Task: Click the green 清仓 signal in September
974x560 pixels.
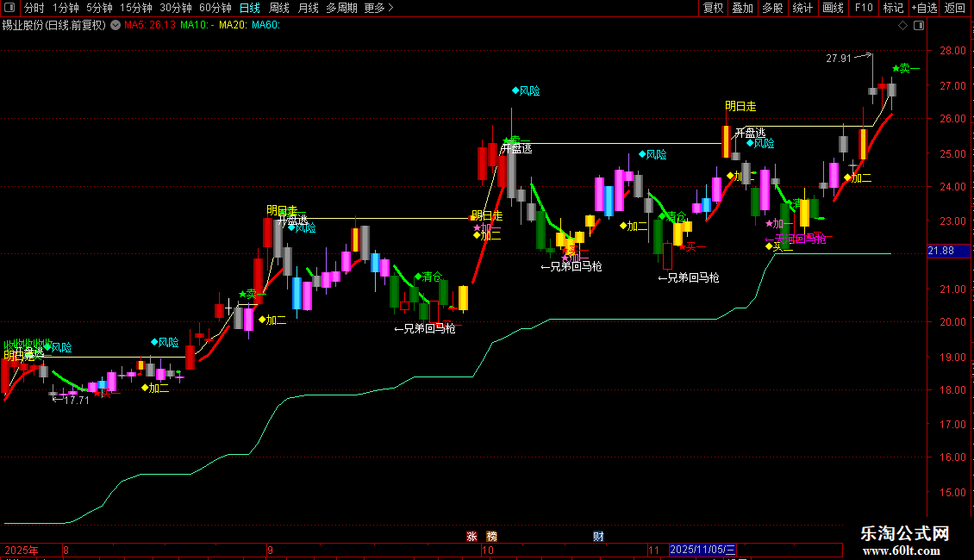Action: tap(428, 277)
